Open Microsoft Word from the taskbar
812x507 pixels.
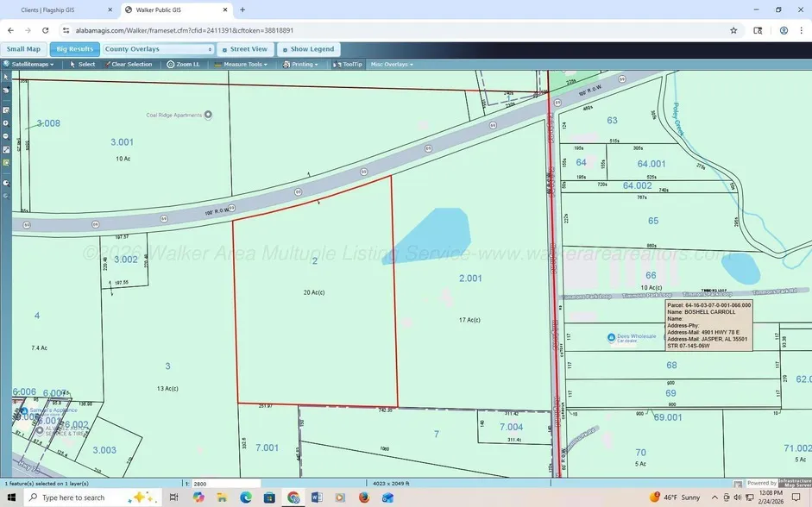point(316,498)
